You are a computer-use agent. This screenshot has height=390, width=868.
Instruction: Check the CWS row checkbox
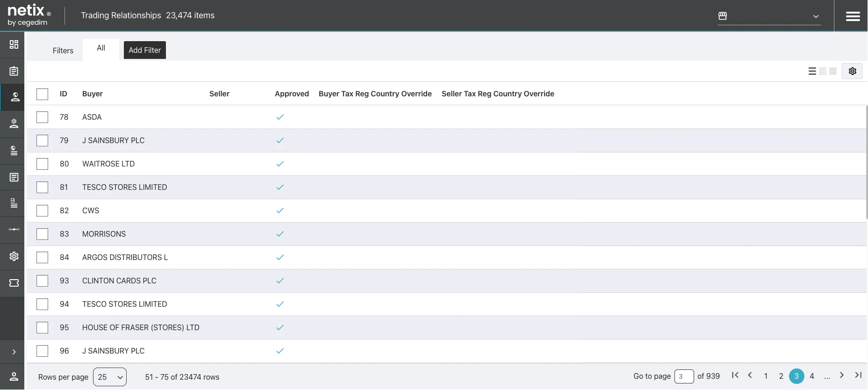[x=43, y=210]
